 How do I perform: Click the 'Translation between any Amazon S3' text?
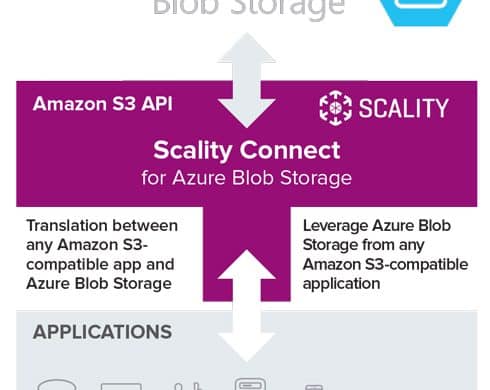(x=102, y=235)
